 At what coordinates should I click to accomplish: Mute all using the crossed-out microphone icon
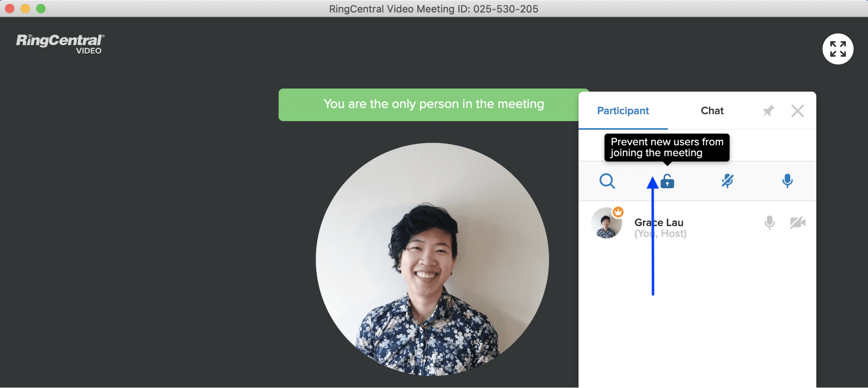click(x=727, y=181)
